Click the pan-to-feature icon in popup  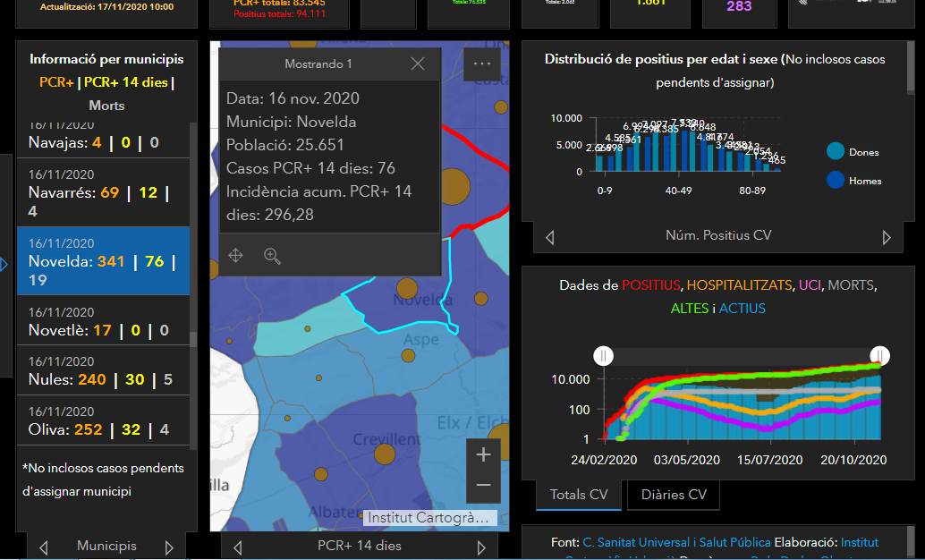pyautogui.click(x=235, y=256)
